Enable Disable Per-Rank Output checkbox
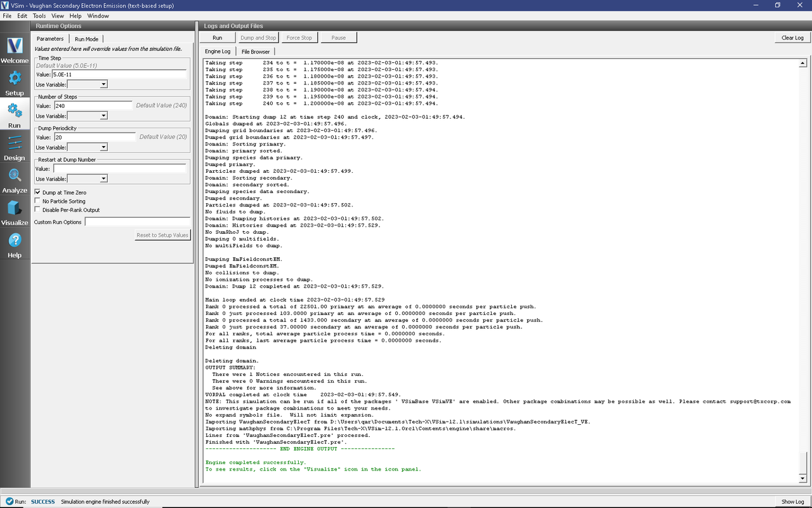Viewport: 812px width, 508px height. pyautogui.click(x=37, y=210)
